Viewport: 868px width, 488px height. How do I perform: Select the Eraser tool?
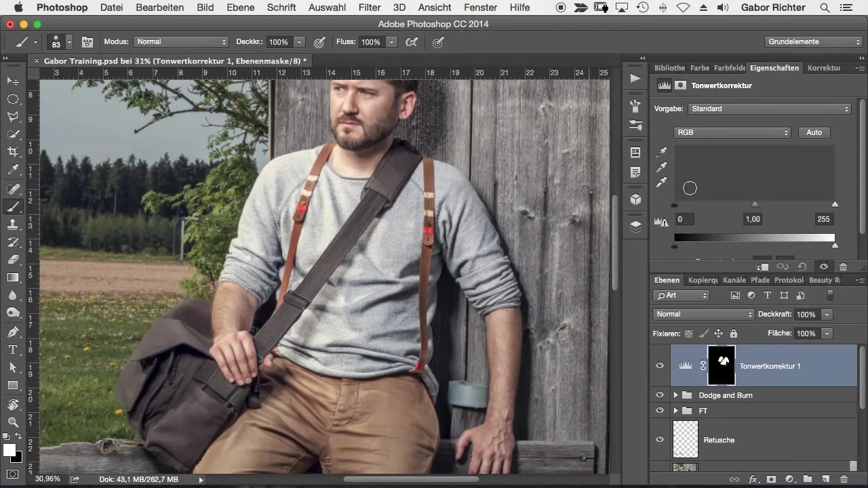13,260
